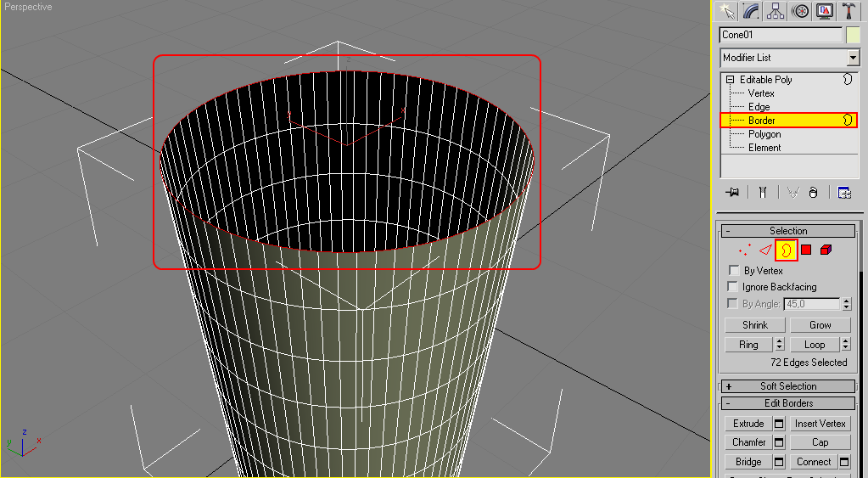
Task: Select the Vertex sub-object level in stack
Action: point(761,93)
